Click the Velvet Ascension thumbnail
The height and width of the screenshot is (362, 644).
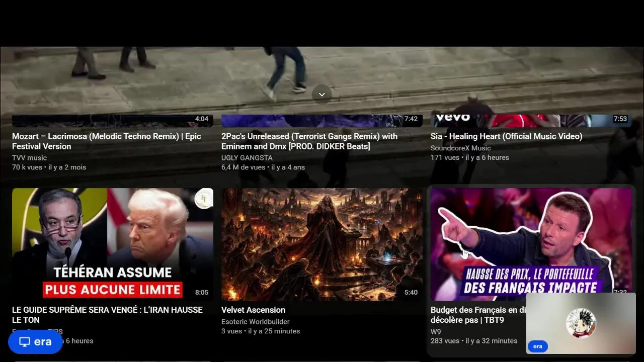[x=322, y=244]
